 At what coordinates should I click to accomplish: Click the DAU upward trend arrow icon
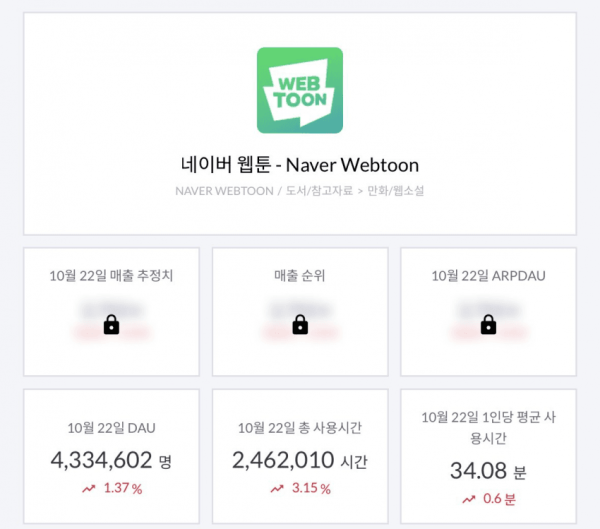89,488
